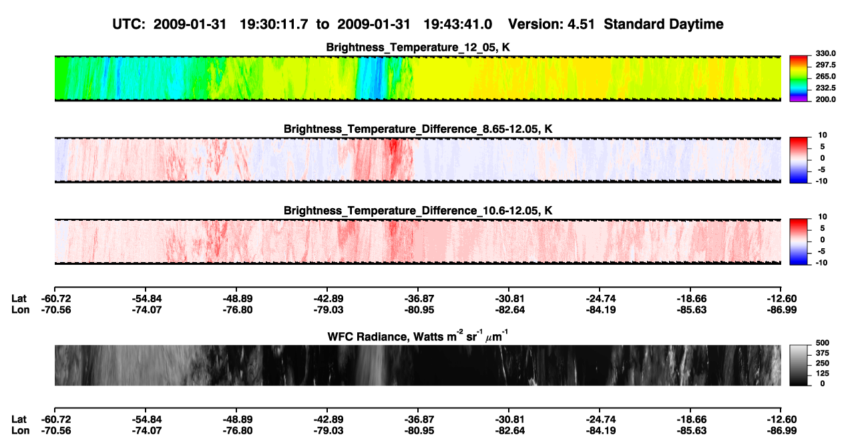Screen dimensions: 868x445
Task: Click the grayscale WFC Radiance color bar
Action: click(x=797, y=365)
